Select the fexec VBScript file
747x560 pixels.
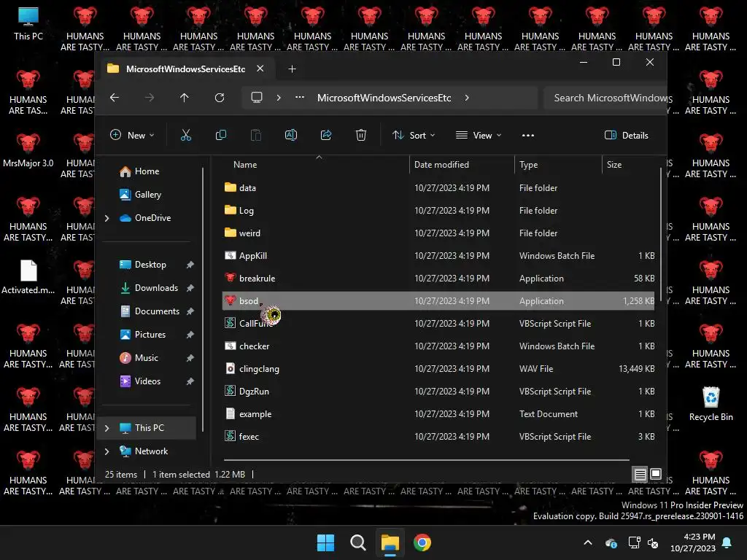point(438,437)
